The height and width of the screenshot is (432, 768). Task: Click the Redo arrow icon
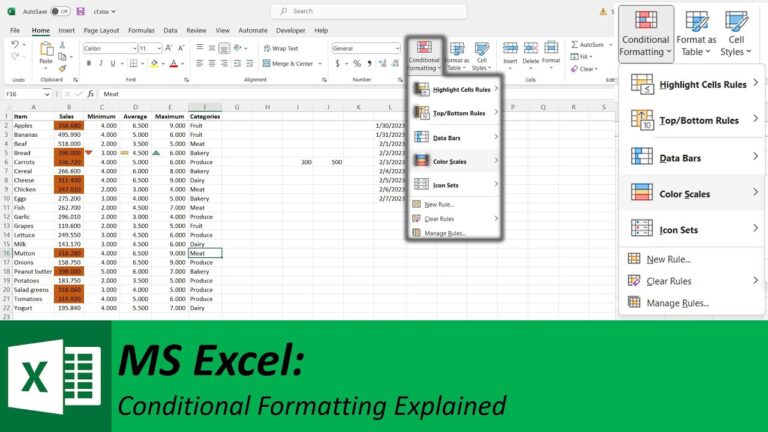[x=15, y=56]
